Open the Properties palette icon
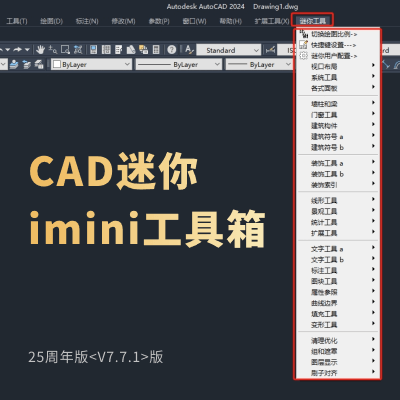Image resolution: width=400 pixels, height=400 pixels. tap(94, 50)
